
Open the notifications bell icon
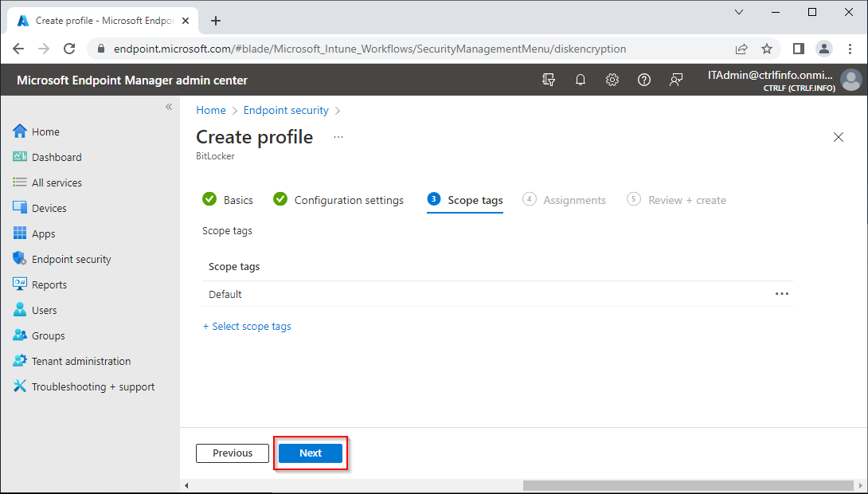coord(581,80)
